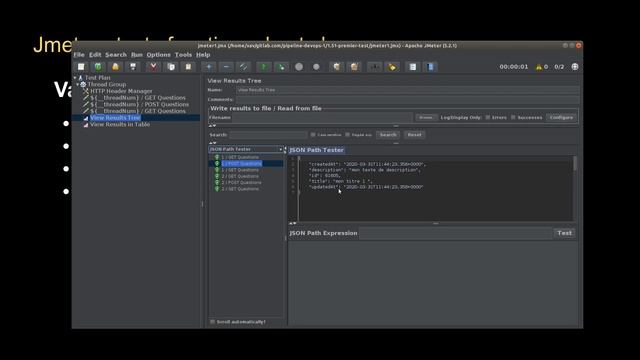Enable the Case sensitive search checkbox
This screenshot has width=640, height=360.
[313, 134]
